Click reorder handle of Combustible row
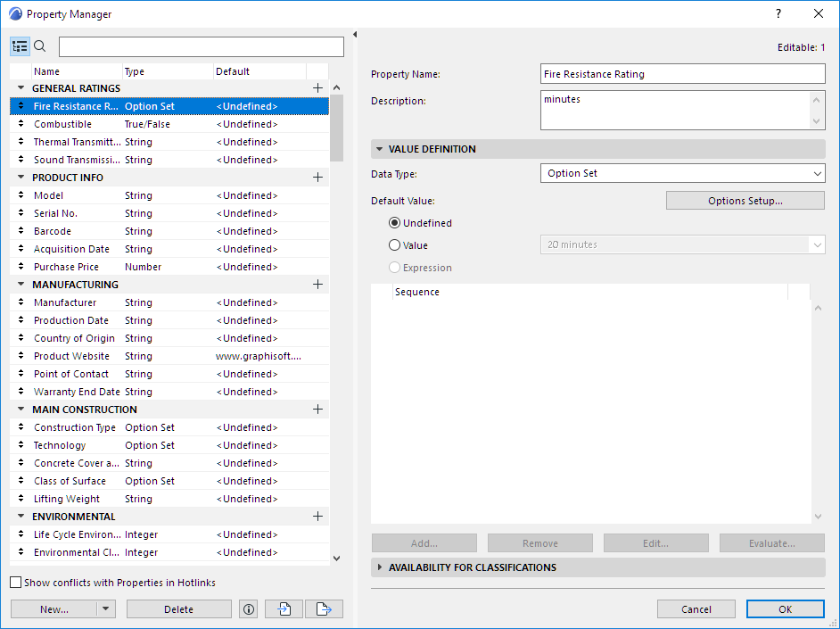 click(x=21, y=124)
